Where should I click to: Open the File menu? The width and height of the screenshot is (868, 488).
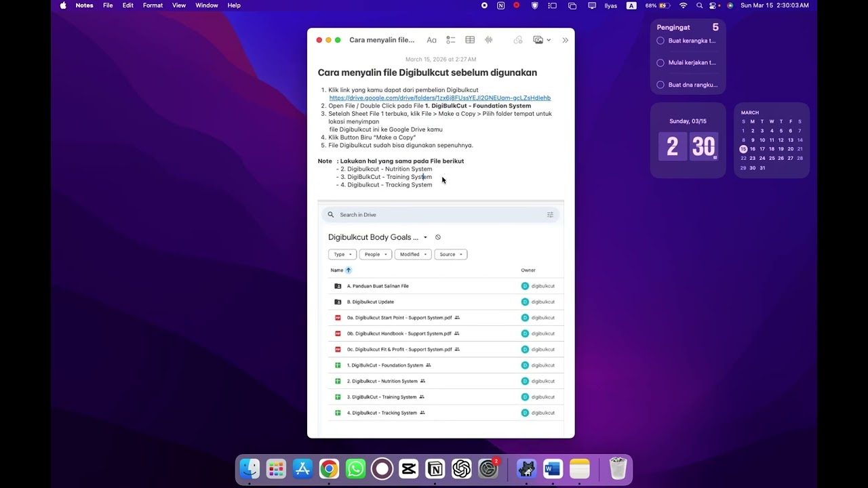[x=108, y=5]
